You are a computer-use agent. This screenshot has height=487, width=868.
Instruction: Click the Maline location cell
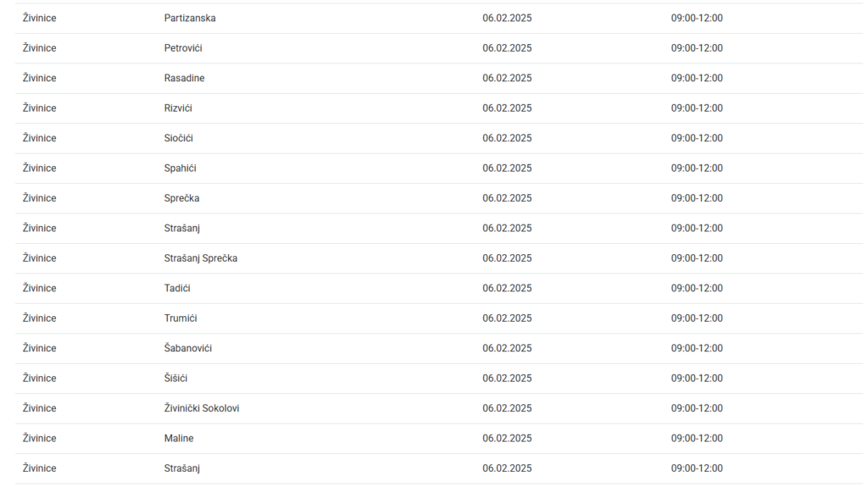(179, 439)
